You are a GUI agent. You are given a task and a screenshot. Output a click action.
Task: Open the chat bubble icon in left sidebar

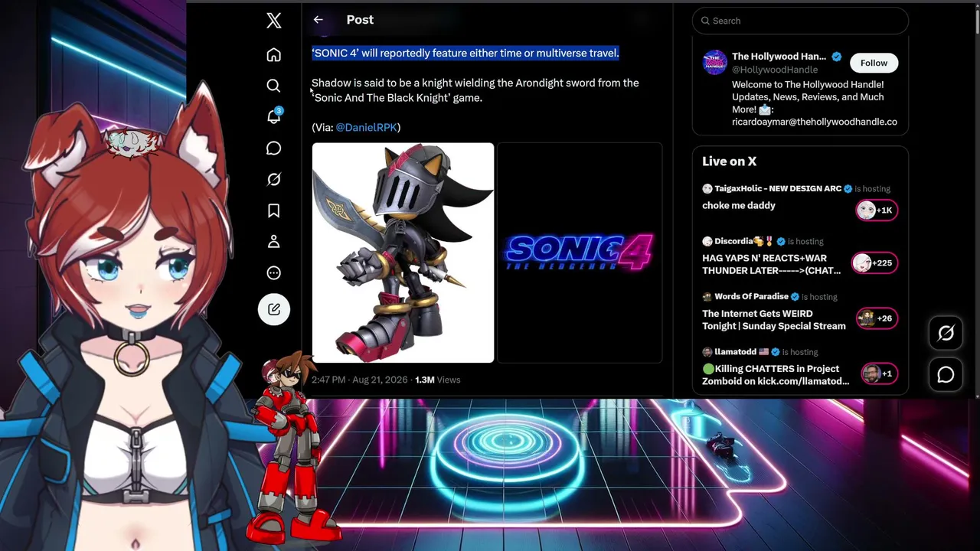point(273,148)
